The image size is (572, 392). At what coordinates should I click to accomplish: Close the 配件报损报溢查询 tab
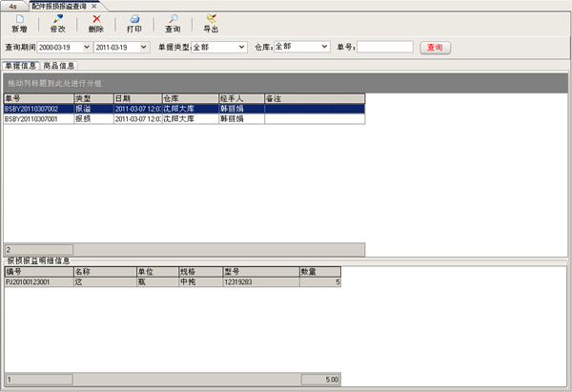93,6
